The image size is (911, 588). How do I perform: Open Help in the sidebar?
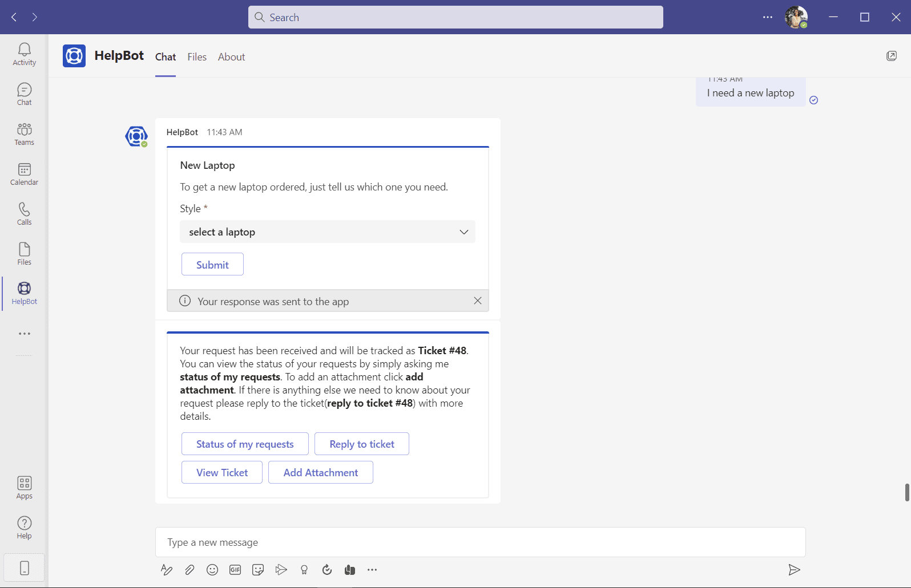click(24, 528)
